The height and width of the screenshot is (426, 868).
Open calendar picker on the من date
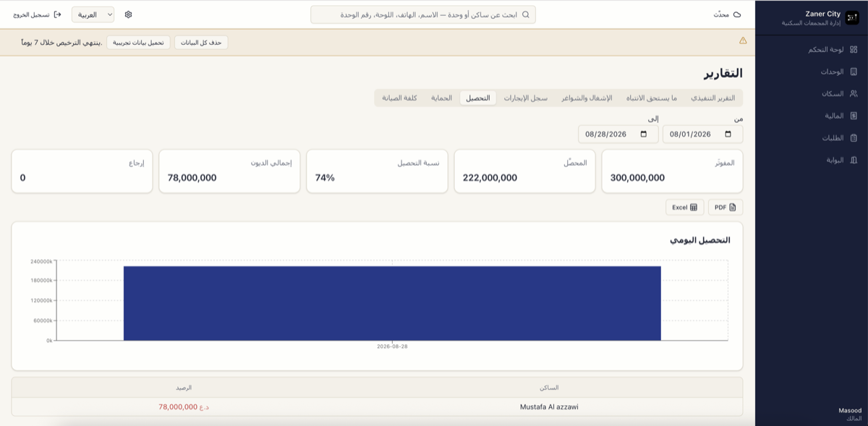click(728, 135)
